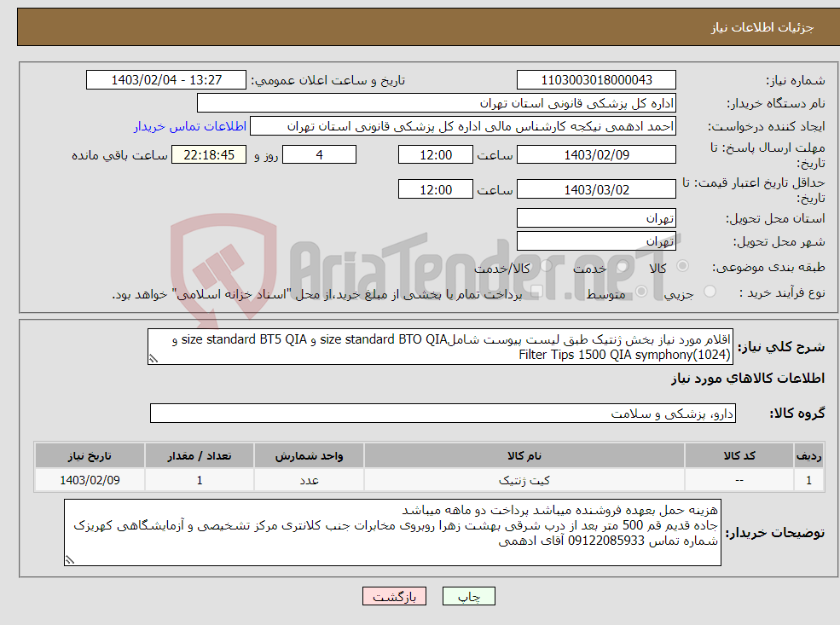The height and width of the screenshot is (625, 840).
Task: Toggle the Islamic treasury payment checkbox
Action: [536, 292]
